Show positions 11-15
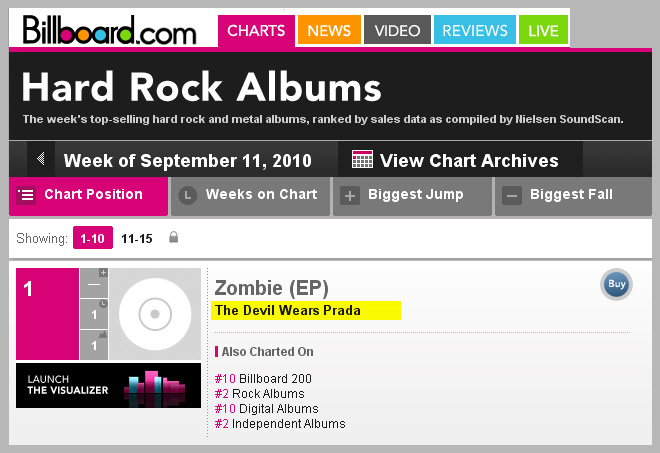The width and height of the screenshot is (660, 453). pos(136,239)
